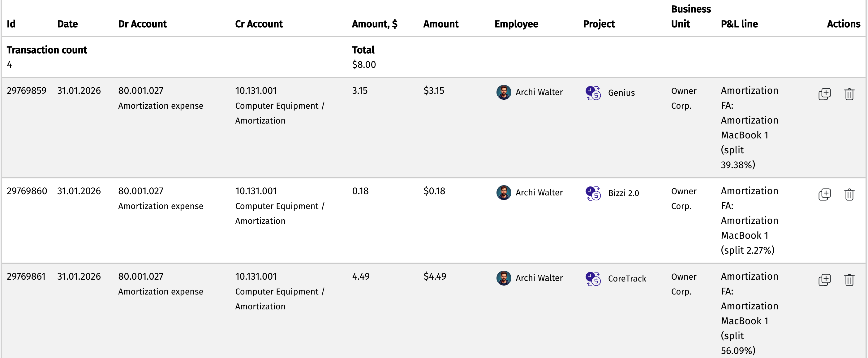Duplicate transaction 29769859

pyautogui.click(x=824, y=94)
